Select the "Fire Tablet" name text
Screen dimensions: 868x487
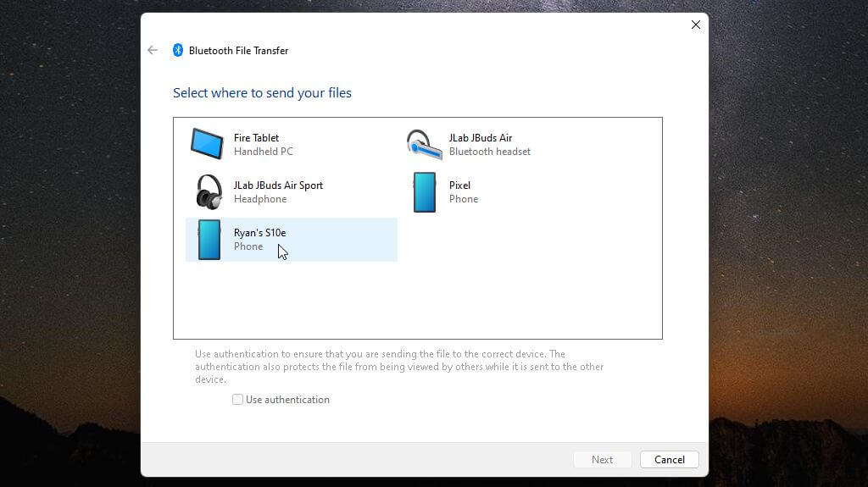(256, 138)
